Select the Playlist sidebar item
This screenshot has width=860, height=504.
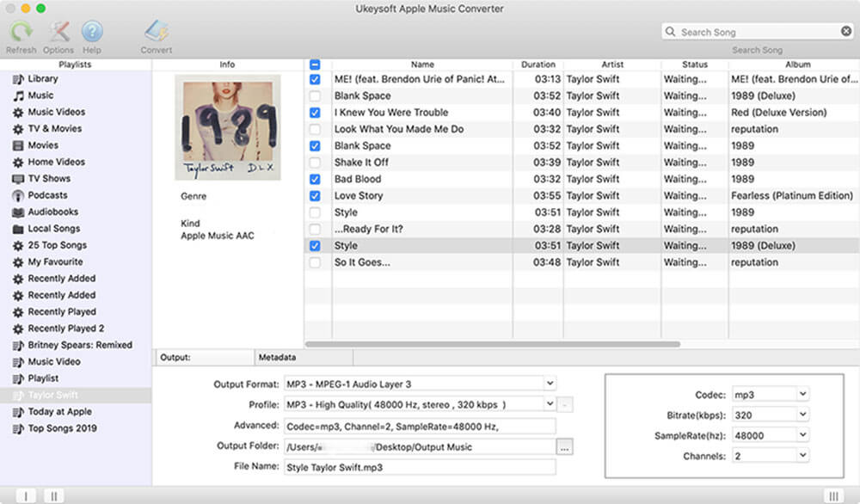point(76,378)
